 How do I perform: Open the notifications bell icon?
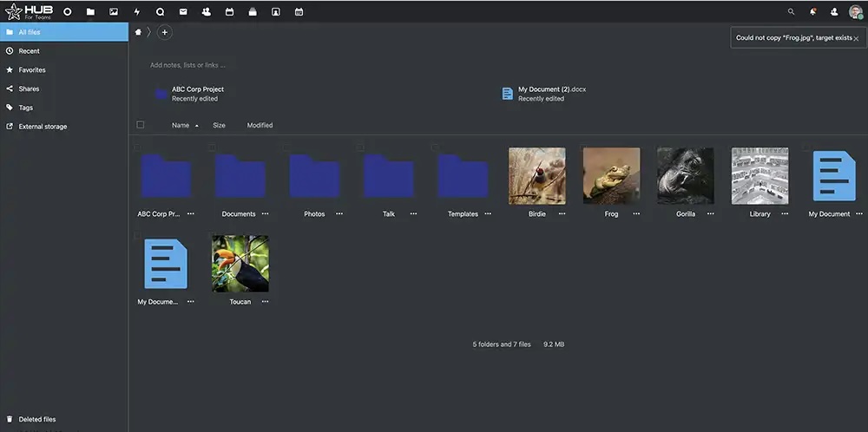[x=812, y=12]
